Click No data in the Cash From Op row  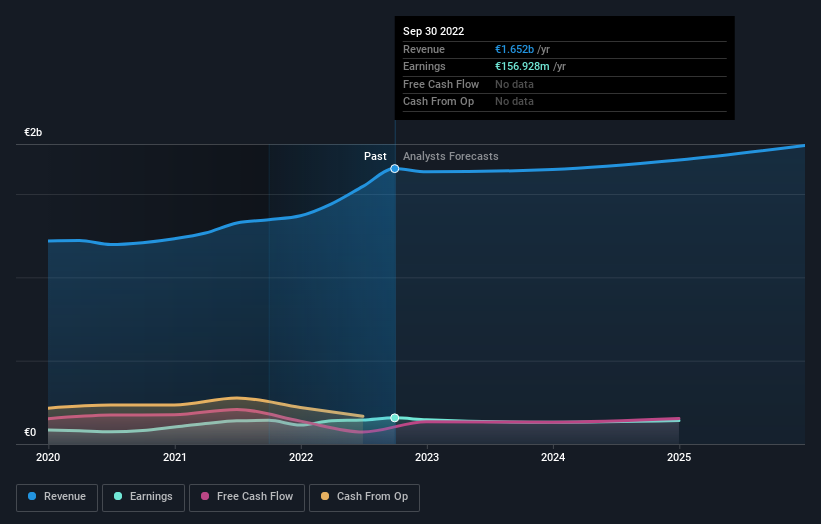click(x=514, y=102)
